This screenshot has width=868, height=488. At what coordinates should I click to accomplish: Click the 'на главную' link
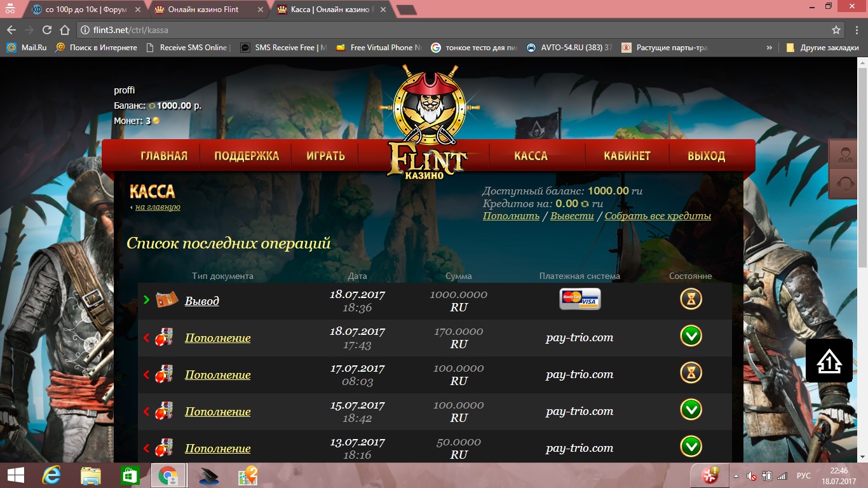click(x=158, y=207)
